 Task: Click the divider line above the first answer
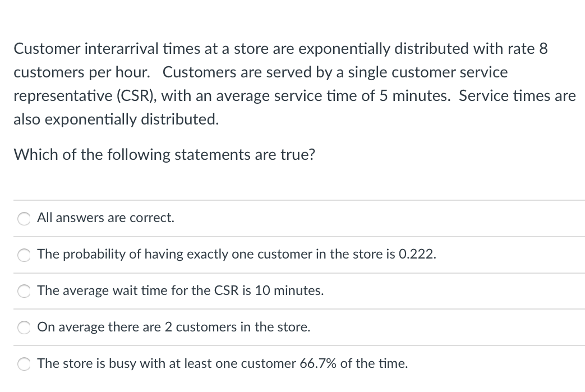click(x=292, y=200)
